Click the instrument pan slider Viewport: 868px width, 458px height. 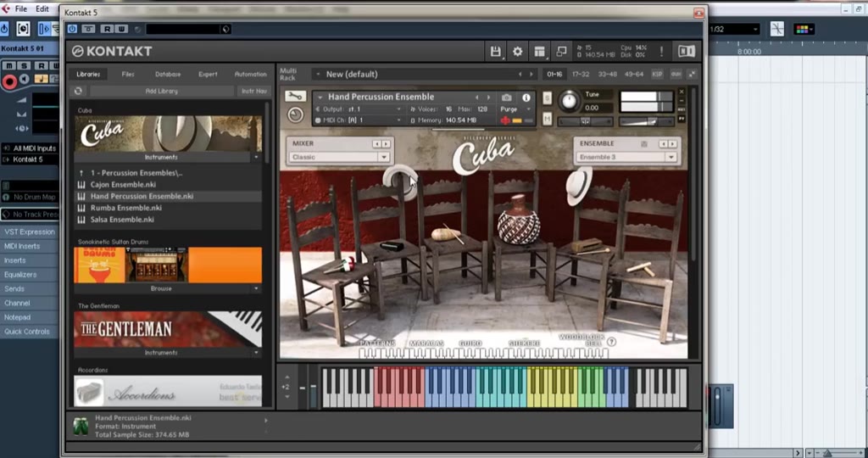[x=585, y=121]
